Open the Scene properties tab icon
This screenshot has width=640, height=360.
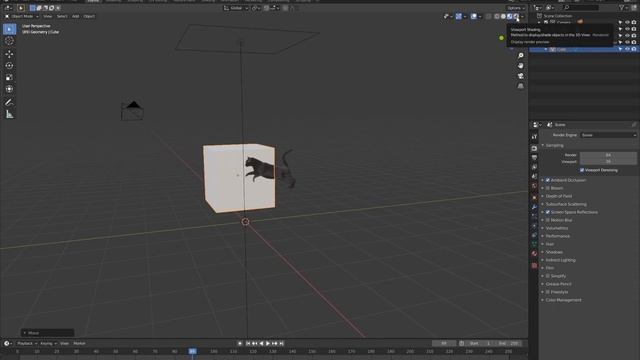click(534, 176)
